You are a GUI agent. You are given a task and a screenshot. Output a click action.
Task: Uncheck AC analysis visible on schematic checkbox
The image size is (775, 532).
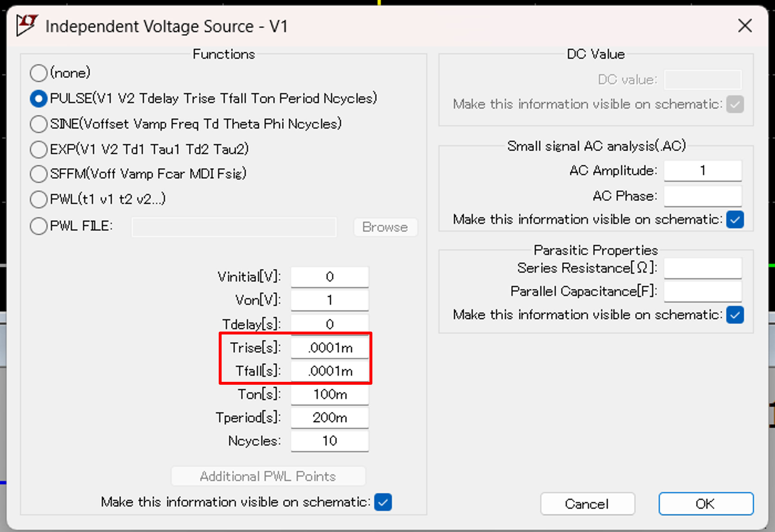pyautogui.click(x=735, y=220)
